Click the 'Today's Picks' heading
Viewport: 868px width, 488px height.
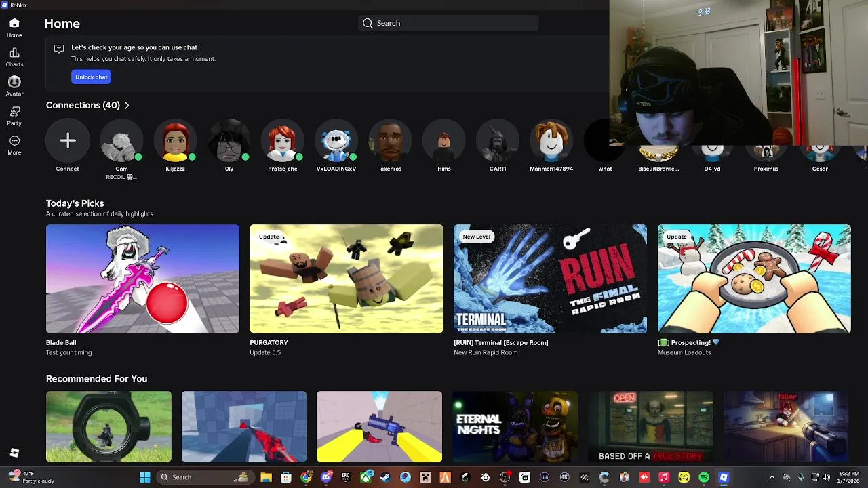75,203
